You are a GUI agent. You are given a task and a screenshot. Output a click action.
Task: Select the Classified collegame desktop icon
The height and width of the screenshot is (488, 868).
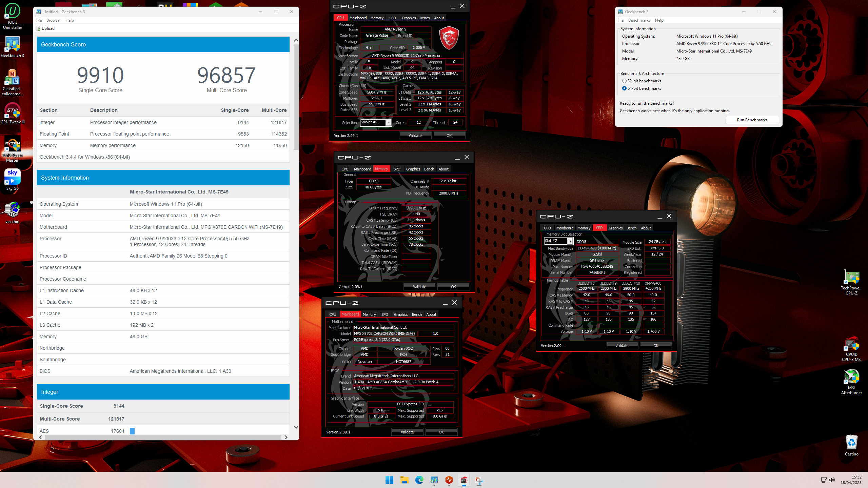coord(13,83)
